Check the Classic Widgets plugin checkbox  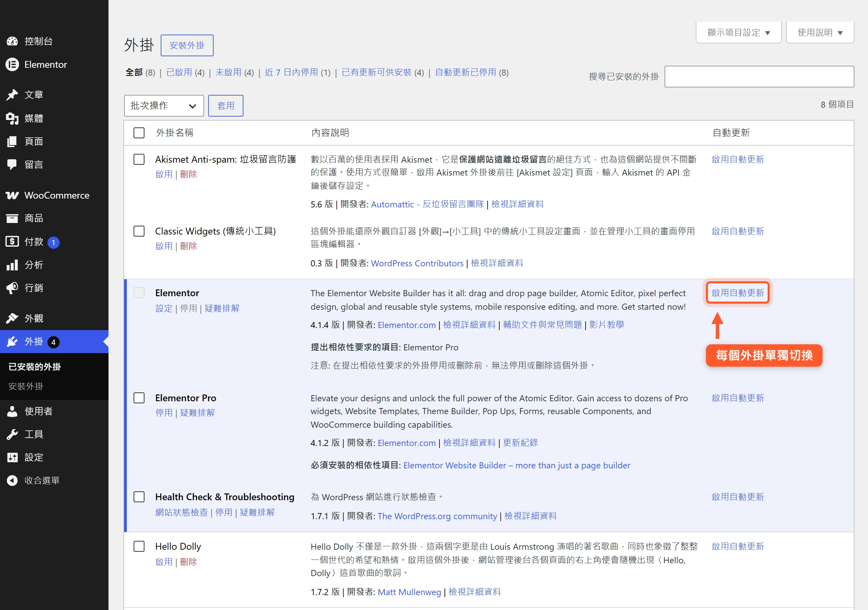tap(139, 231)
